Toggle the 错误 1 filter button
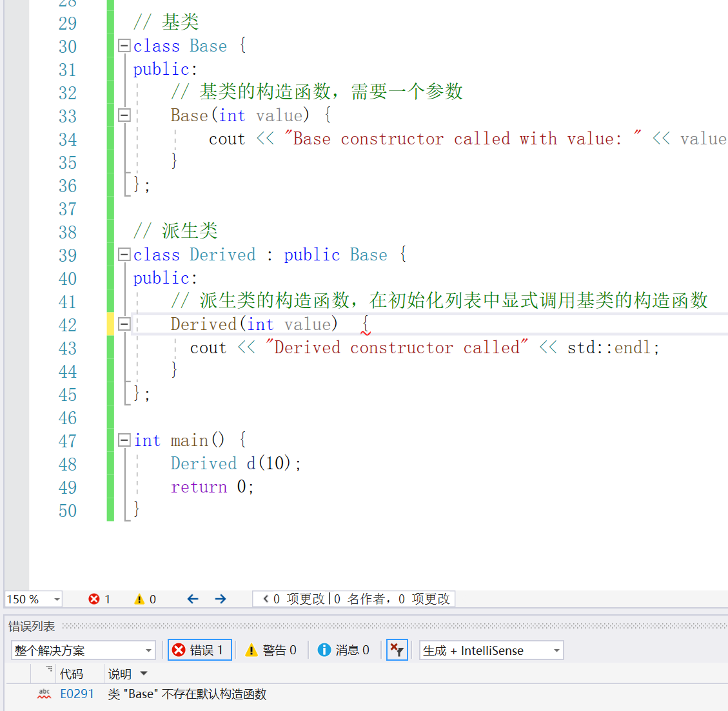The width and height of the screenshot is (728, 711). 200,650
